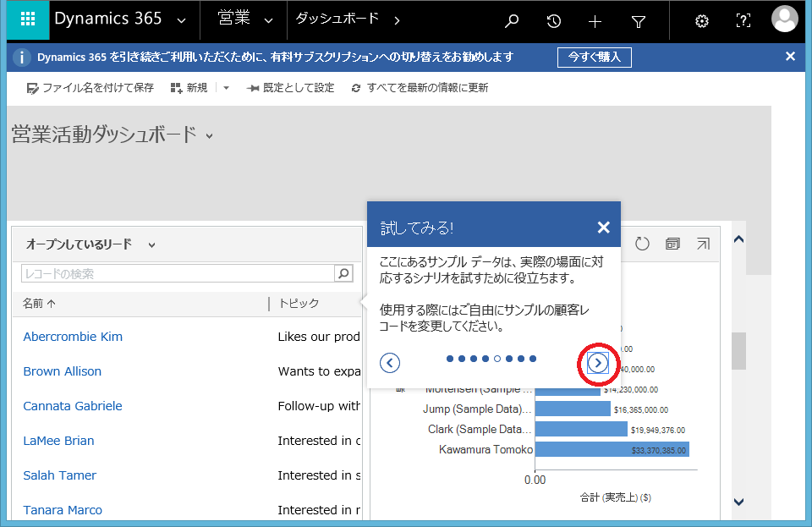This screenshot has height=527, width=812.
Task: Enlarge the chart with the arrow icon
Action: pos(703,244)
